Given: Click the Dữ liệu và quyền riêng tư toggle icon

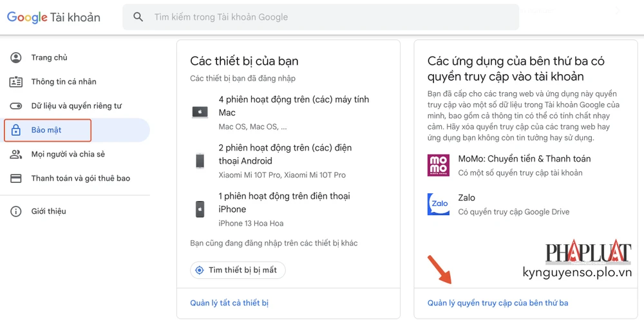Looking at the screenshot, I should pos(16,106).
